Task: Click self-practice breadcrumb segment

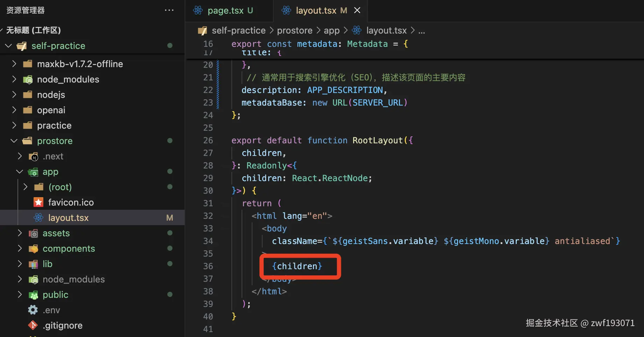Action: click(238, 31)
